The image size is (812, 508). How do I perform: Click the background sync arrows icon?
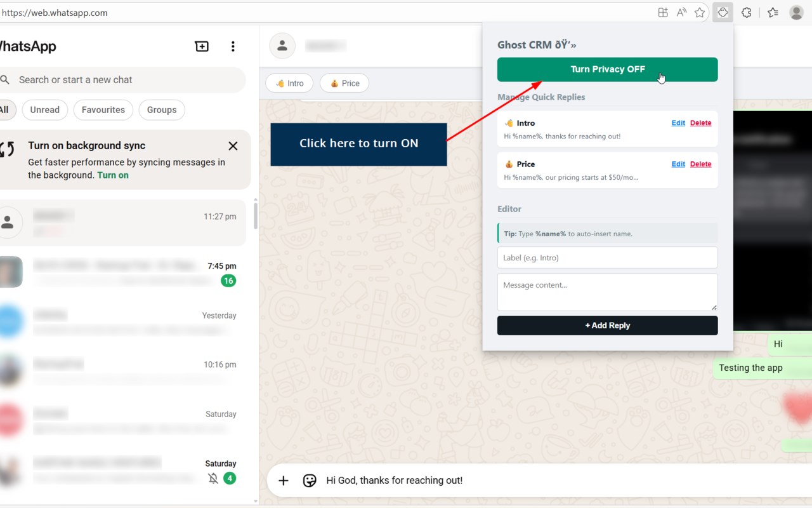pos(7,150)
